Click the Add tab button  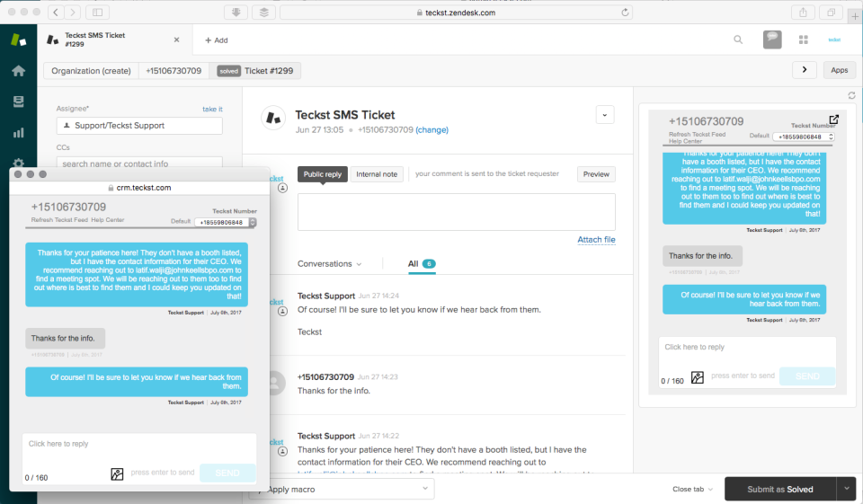(217, 40)
